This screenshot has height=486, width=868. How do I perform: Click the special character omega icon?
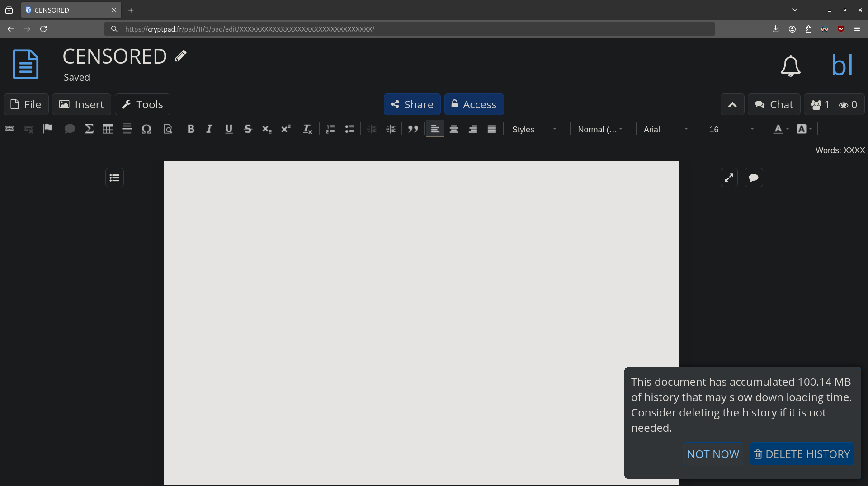pyautogui.click(x=146, y=129)
